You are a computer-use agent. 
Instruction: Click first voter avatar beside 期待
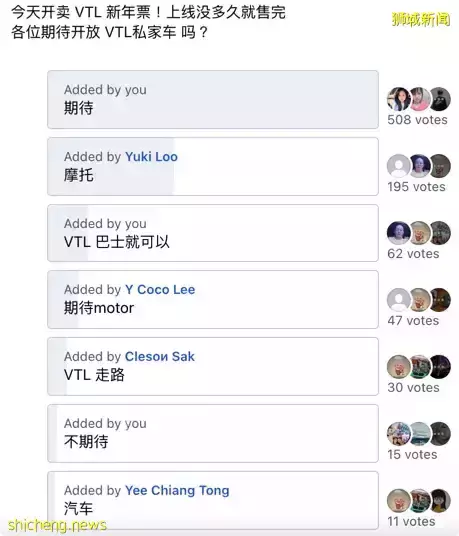click(x=399, y=99)
